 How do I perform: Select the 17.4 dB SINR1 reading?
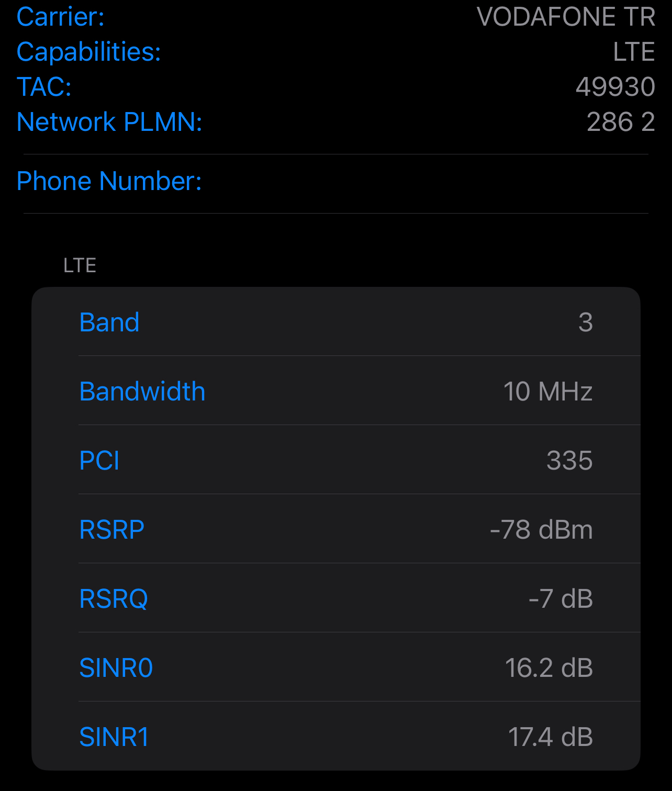click(x=551, y=737)
